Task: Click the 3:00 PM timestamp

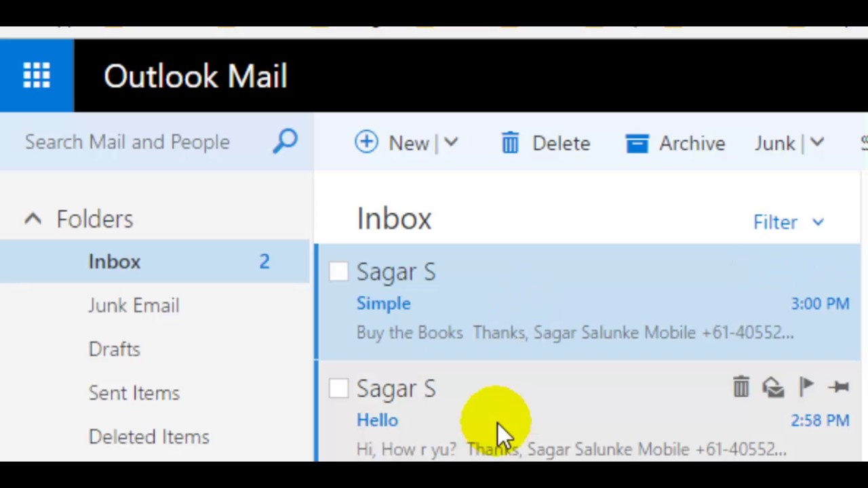Action: (820, 304)
